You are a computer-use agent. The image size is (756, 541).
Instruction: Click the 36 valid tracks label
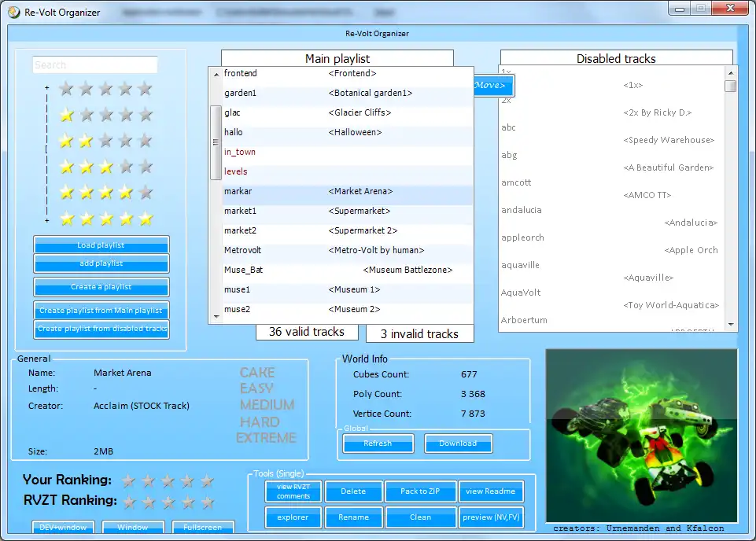[307, 332]
